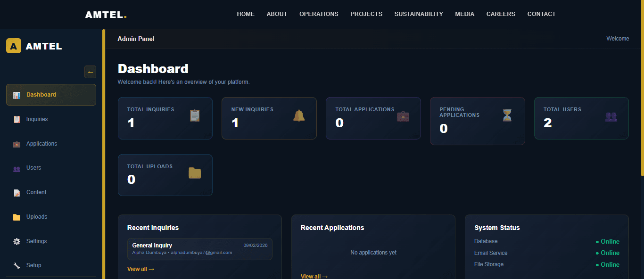Click the Users people icon in sidebar
This screenshot has width=644, height=279.
pyautogui.click(x=17, y=168)
